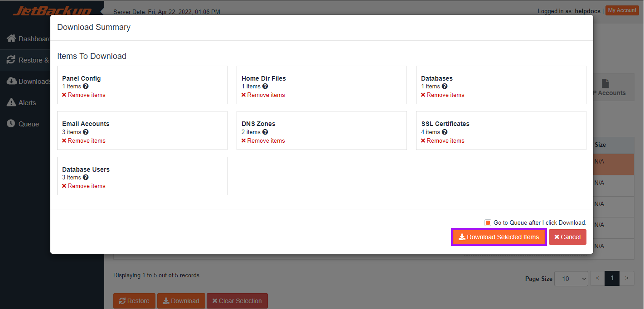This screenshot has height=309, width=644.
Task: Click the Size column header
Action: (x=600, y=145)
